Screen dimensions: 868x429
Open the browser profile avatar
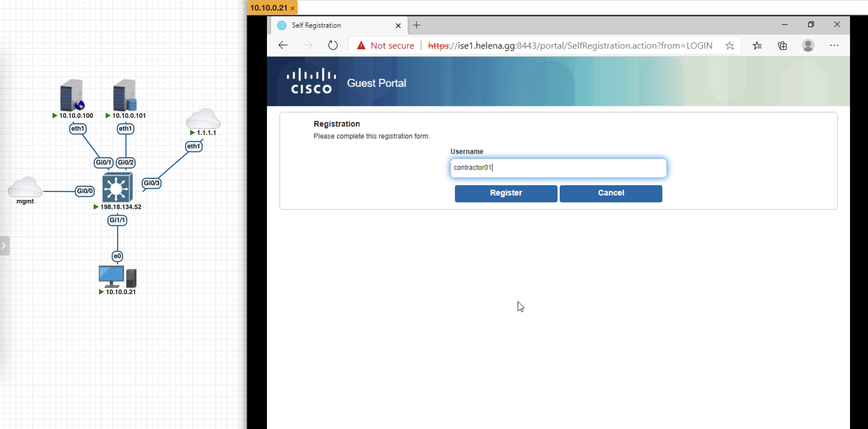click(808, 45)
